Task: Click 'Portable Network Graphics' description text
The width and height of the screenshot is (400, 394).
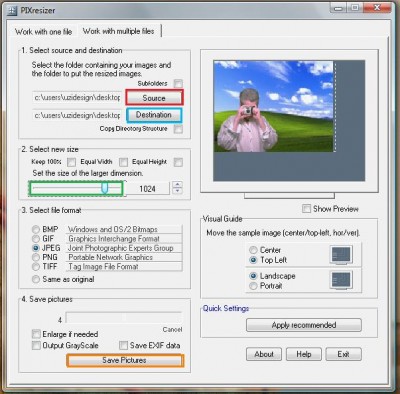Action: tap(111, 257)
